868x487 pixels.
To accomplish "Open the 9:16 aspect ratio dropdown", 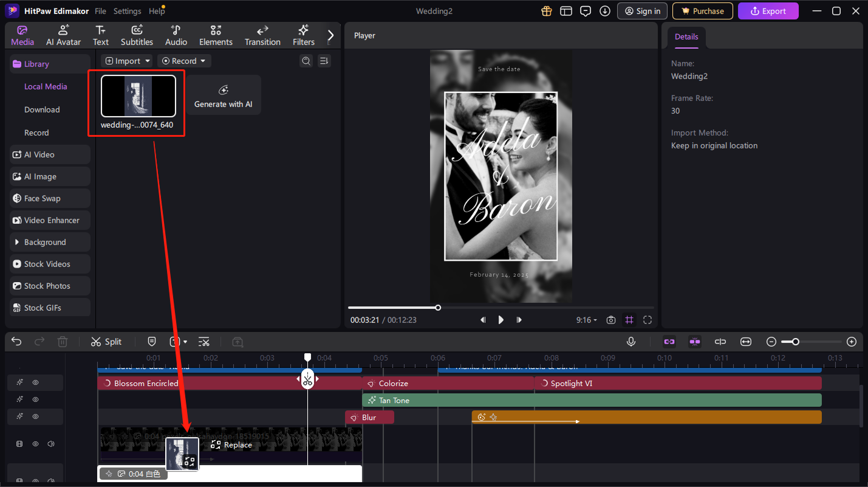I will pos(586,319).
